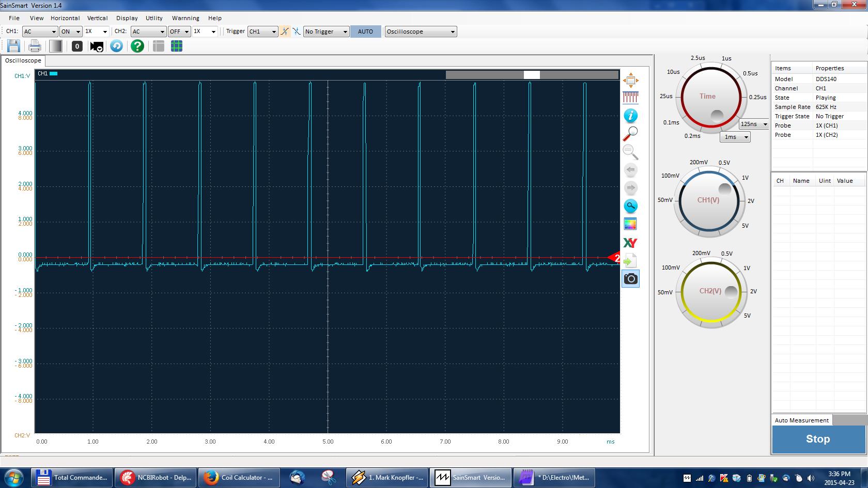The image size is (868, 488).
Task: Open the Utility menu
Action: [x=154, y=18]
